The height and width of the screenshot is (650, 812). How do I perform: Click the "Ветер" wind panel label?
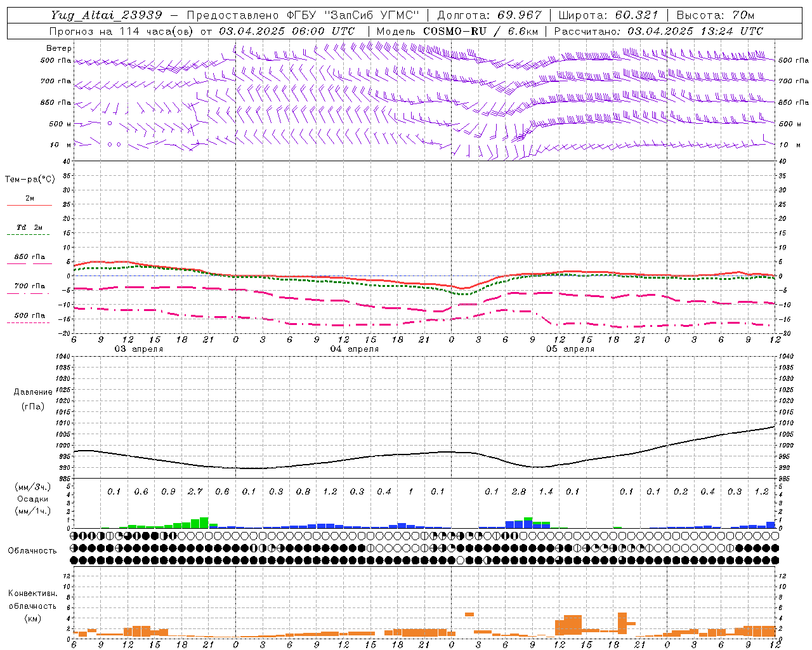click(59, 48)
